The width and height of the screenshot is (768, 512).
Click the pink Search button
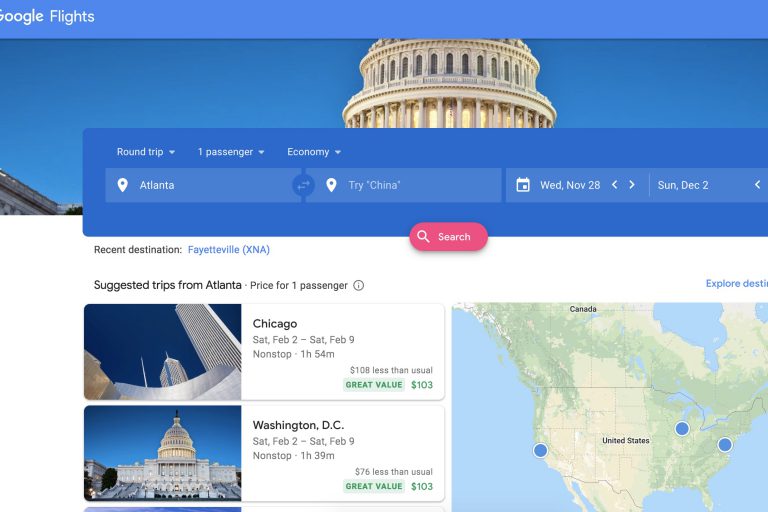click(x=449, y=237)
